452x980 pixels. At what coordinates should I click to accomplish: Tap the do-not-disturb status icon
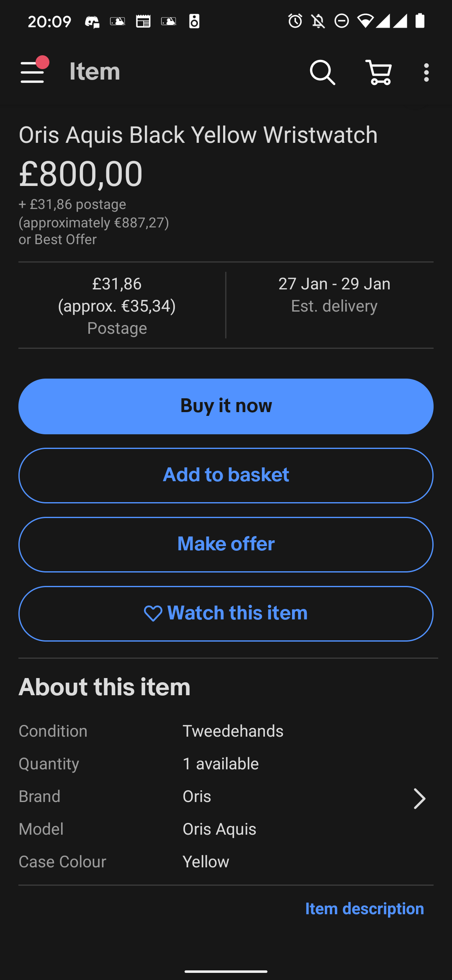pyautogui.click(x=342, y=21)
